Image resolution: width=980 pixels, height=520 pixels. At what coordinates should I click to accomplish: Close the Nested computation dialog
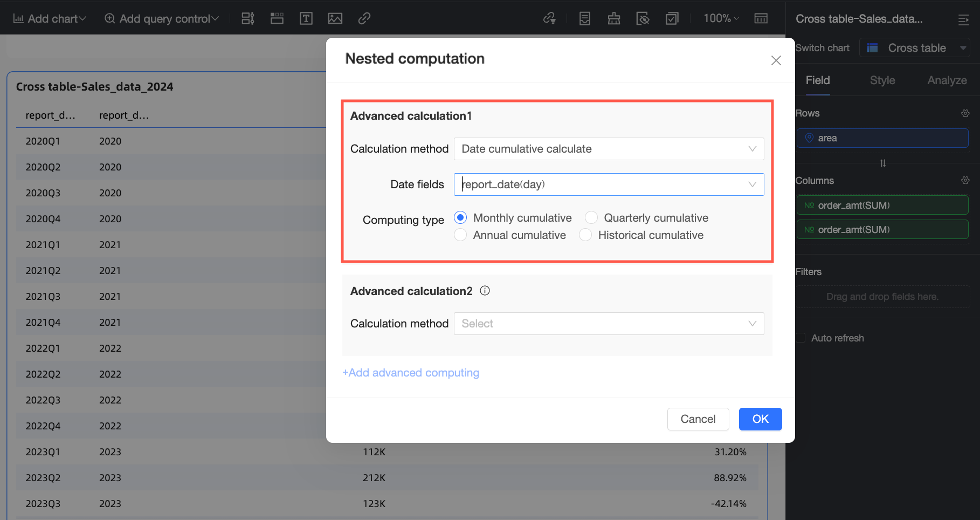click(776, 60)
